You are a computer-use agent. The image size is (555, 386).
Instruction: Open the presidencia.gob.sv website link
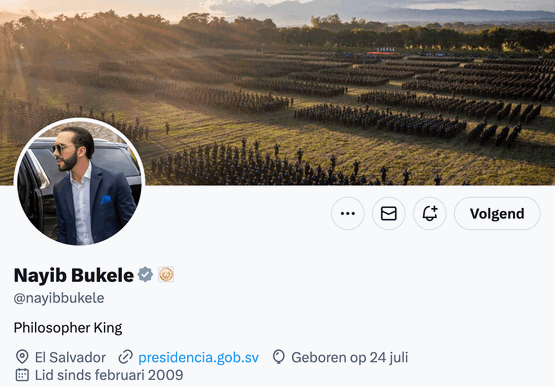(198, 357)
